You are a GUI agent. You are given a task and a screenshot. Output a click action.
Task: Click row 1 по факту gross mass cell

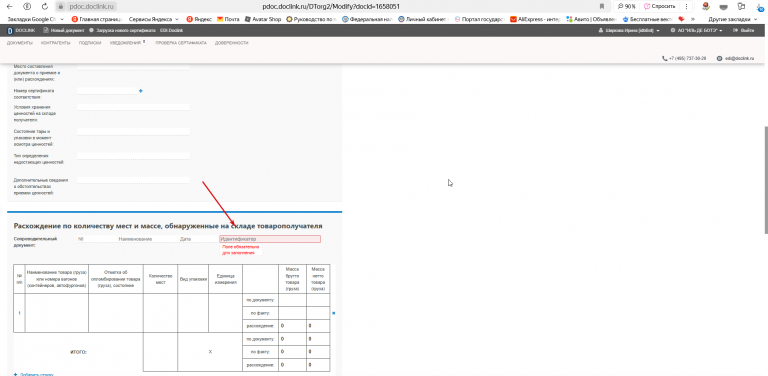point(292,313)
